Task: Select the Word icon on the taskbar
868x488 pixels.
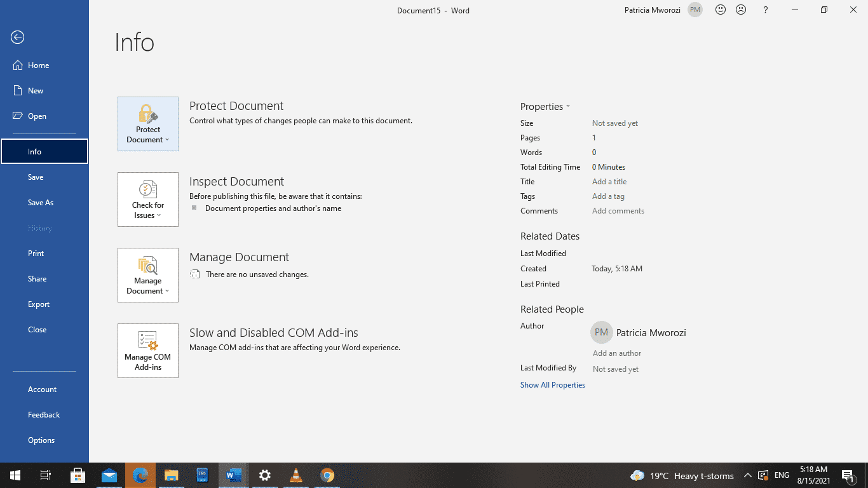Action: pyautogui.click(x=233, y=475)
